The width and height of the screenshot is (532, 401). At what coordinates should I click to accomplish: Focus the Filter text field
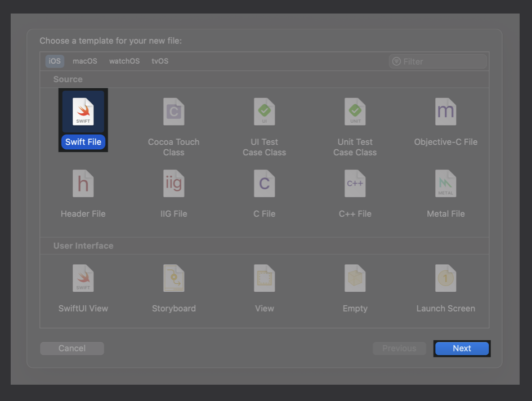(x=437, y=61)
